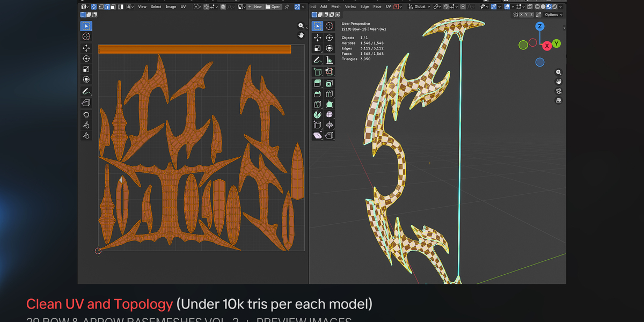644x322 pixels.
Task: Activate the Loop Cut tool
Action: pos(330,94)
